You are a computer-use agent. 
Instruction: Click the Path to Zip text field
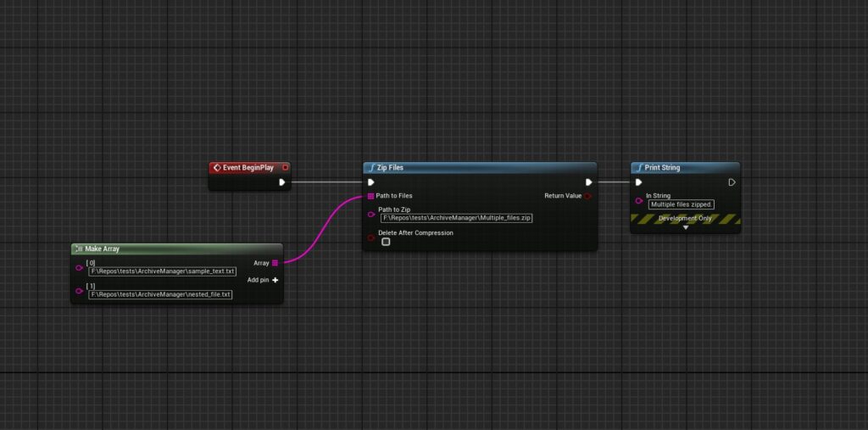tap(457, 218)
